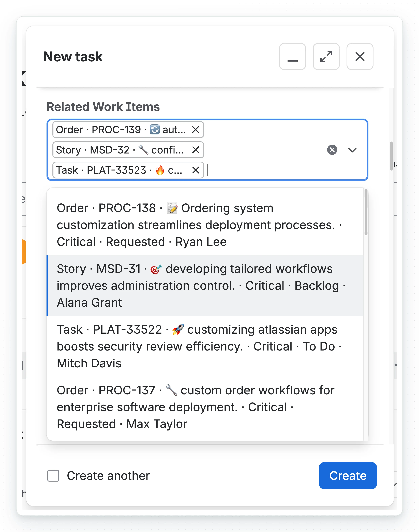The height and width of the screenshot is (532, 419).
Task: Expand New task dialog to full screen
Action: 326,57
